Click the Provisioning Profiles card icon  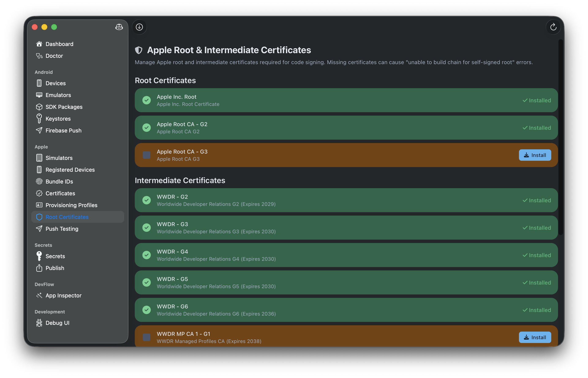pyautogui.click(x=39, y=205)
